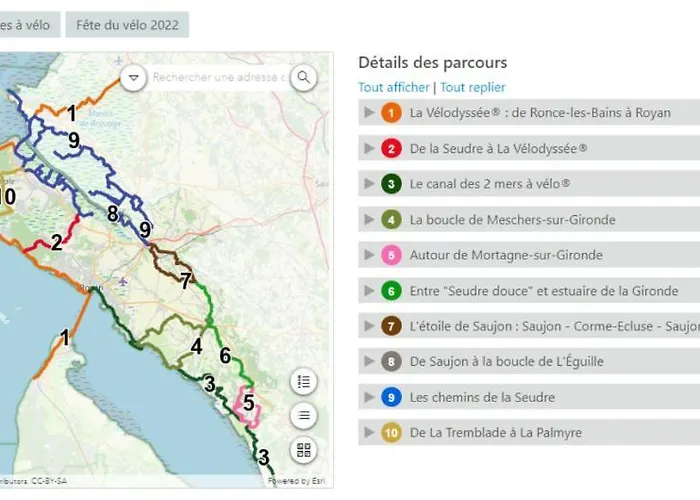
Task: Open the map legend icon button
Action: pyautogui.click(x=305, y=381)
